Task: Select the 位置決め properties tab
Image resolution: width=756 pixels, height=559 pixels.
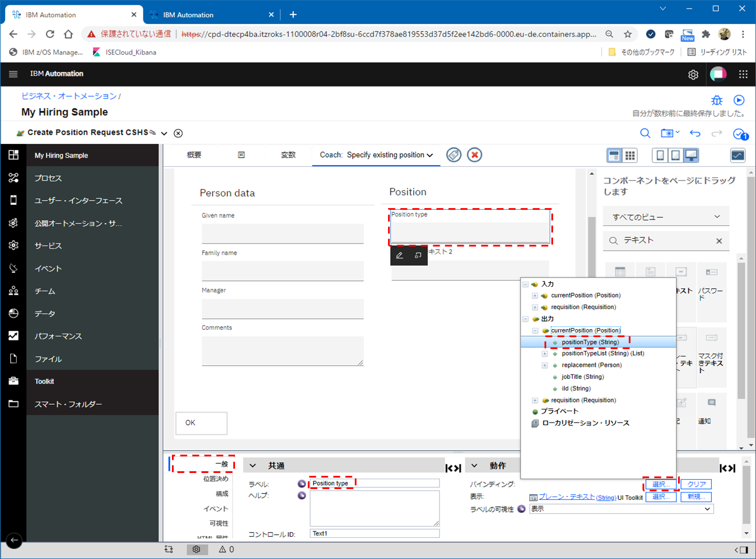Action: click(216, 479)
